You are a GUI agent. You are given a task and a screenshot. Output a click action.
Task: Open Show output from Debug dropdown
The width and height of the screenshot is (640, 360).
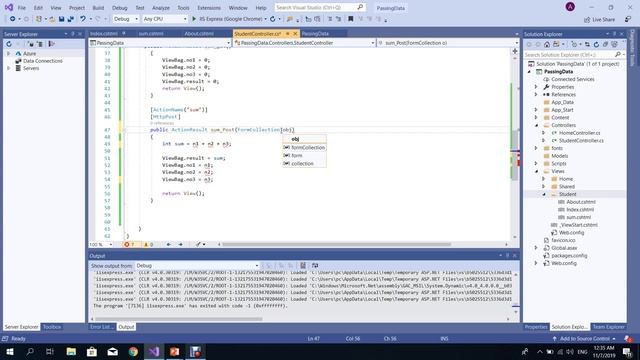[x=198, y=266]
